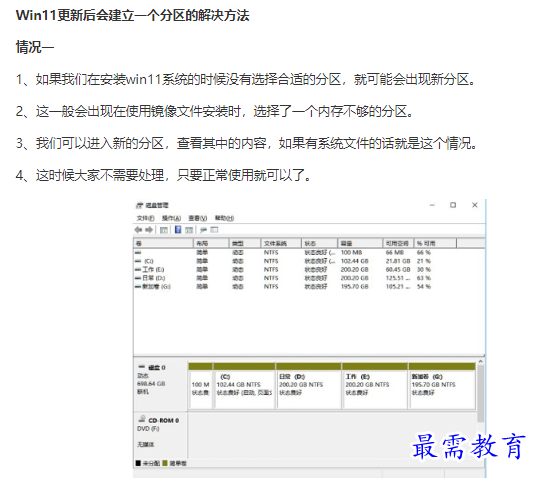Close the Disk Management window

coord(475,205)
